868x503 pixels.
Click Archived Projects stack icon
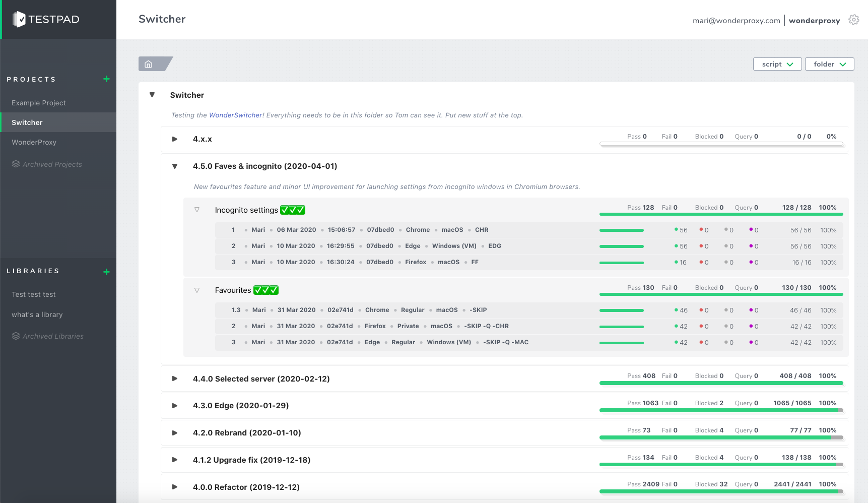[16, 164]
